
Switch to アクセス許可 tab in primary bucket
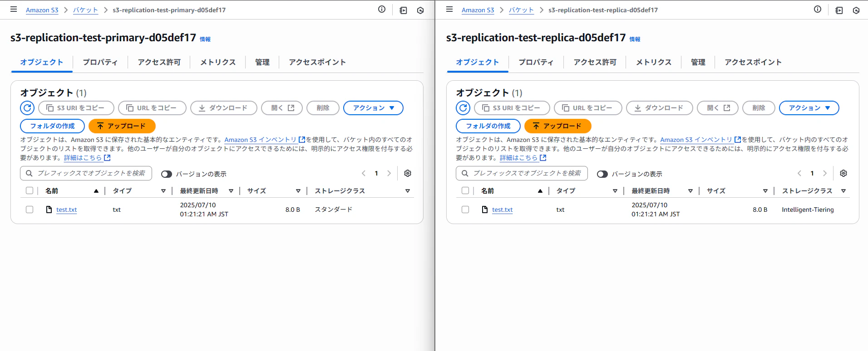(159, 62)
